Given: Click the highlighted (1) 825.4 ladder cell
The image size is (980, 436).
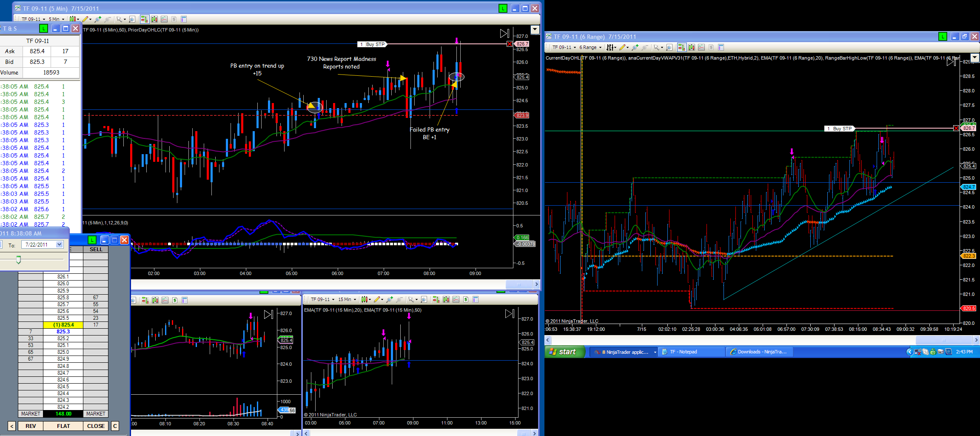Looking at the screenshot, I should point(63,324).
